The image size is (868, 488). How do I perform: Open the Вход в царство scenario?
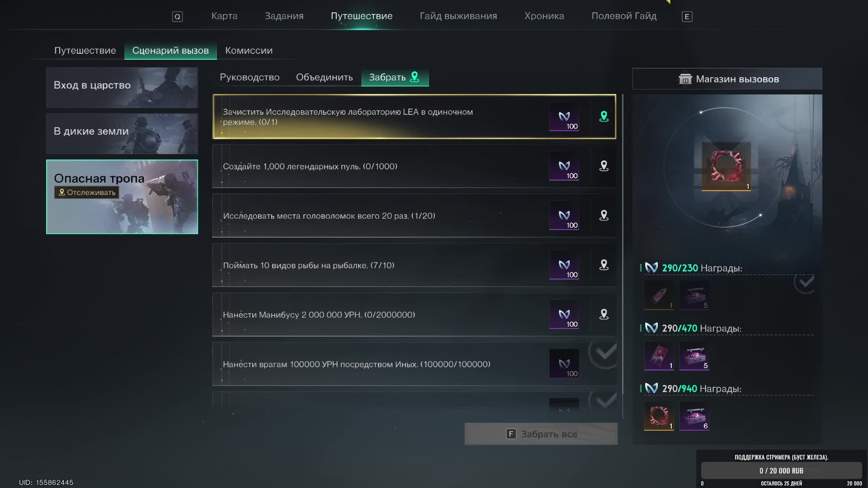pyautogui.click(x=122, y=88)
